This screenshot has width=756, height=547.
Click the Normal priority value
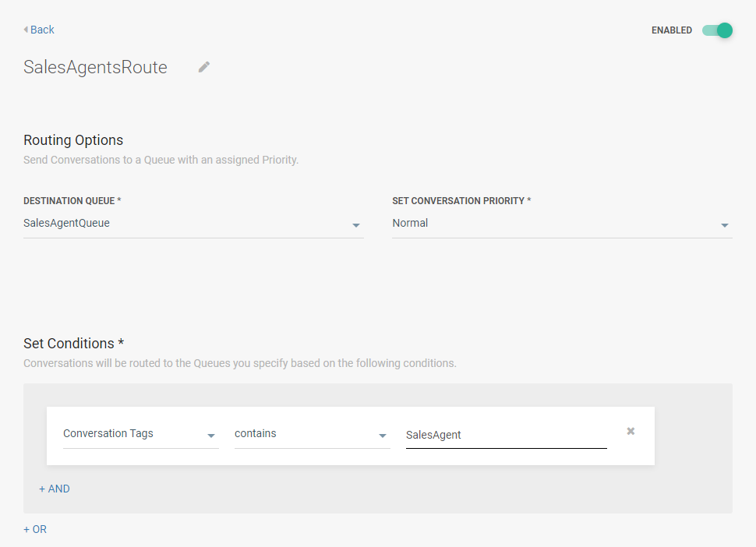coord(410,223)
